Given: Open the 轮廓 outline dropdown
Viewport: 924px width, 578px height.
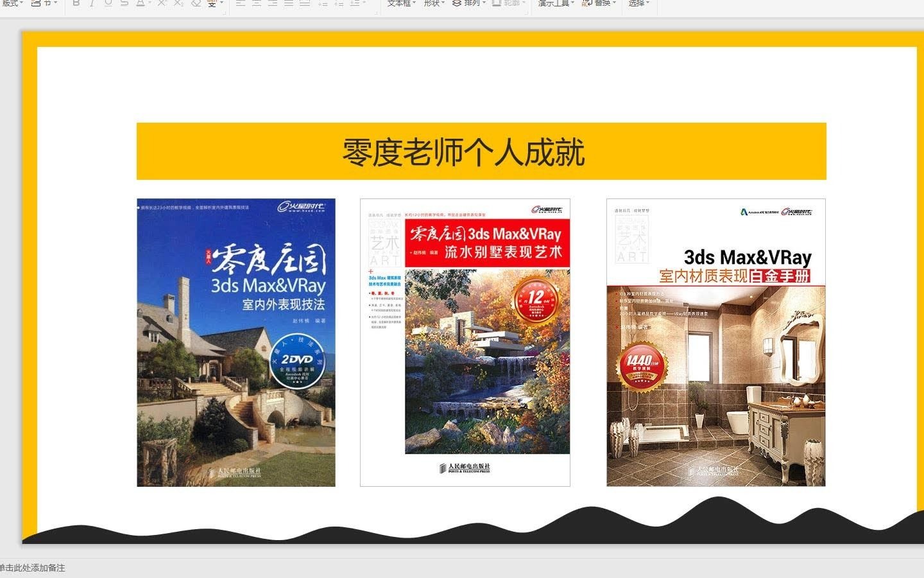Looking at the screenshot, I should 509,3.
